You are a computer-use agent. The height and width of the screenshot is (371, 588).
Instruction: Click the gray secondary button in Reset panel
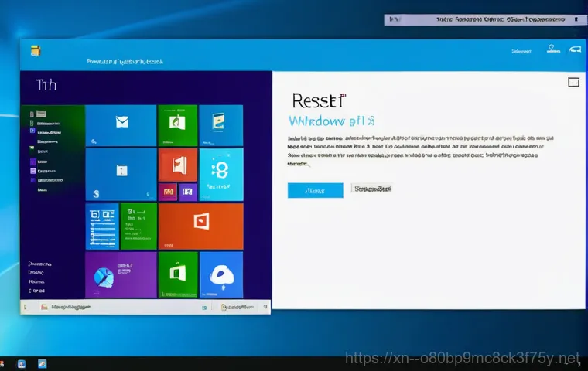[x=372, y=188]
